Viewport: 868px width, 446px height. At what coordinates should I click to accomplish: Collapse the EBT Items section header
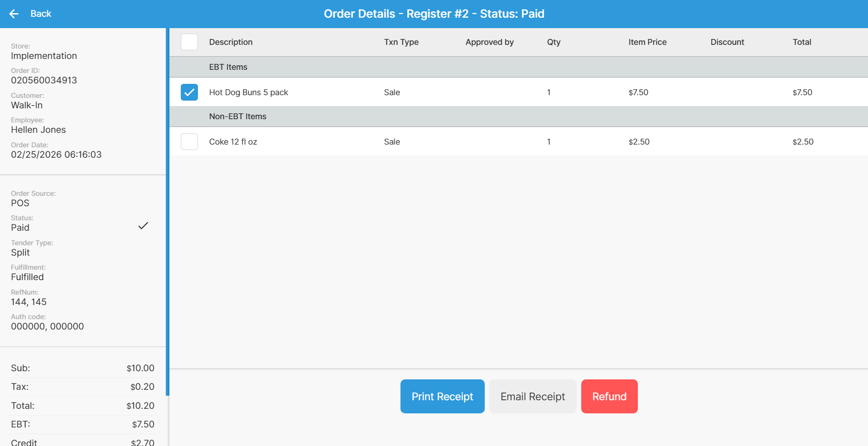228,67
